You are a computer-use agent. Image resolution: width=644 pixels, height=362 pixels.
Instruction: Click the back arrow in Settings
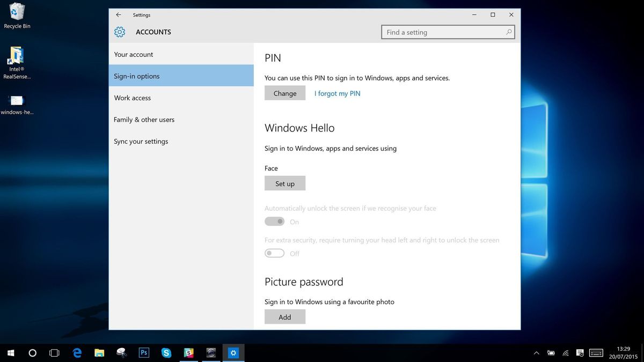coord(119,15)
